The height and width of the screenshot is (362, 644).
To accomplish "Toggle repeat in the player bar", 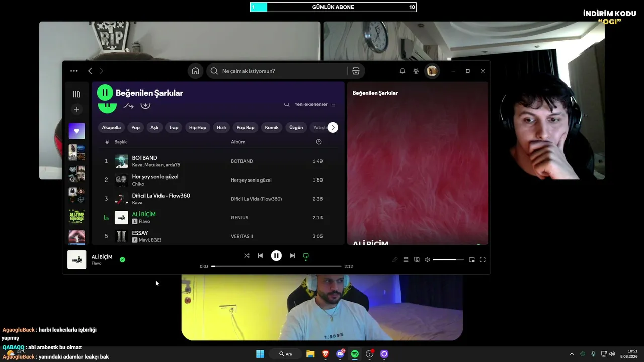I will click(x=306, y=256).
